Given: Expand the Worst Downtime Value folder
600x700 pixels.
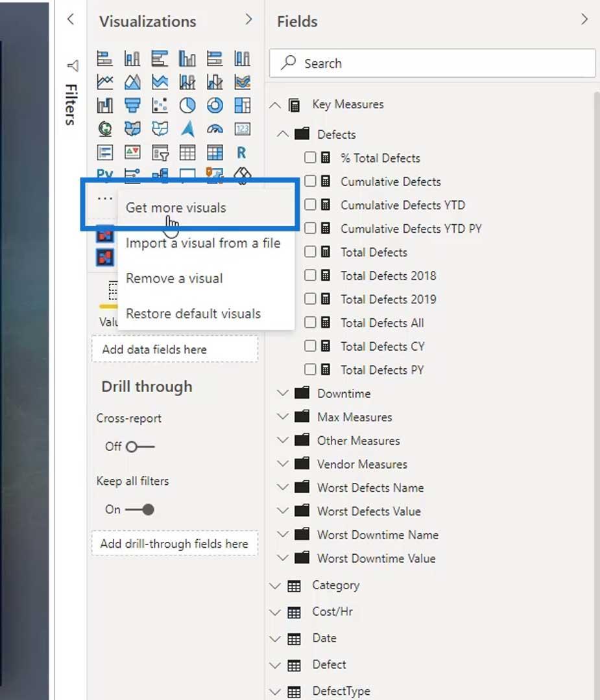Looking at the screenshot, I should (x=283, y=558).
